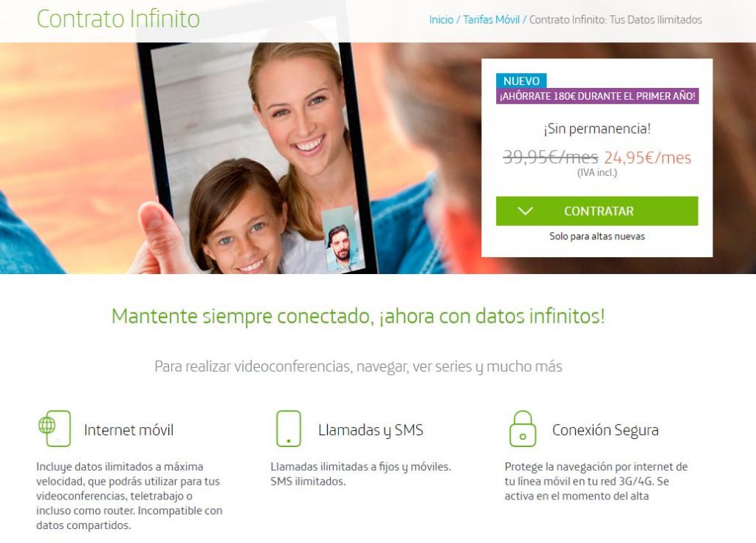This screenshot has width=756, height=543.
Task: Select the Contrato Infinito page title
Action: coord(118,19)
